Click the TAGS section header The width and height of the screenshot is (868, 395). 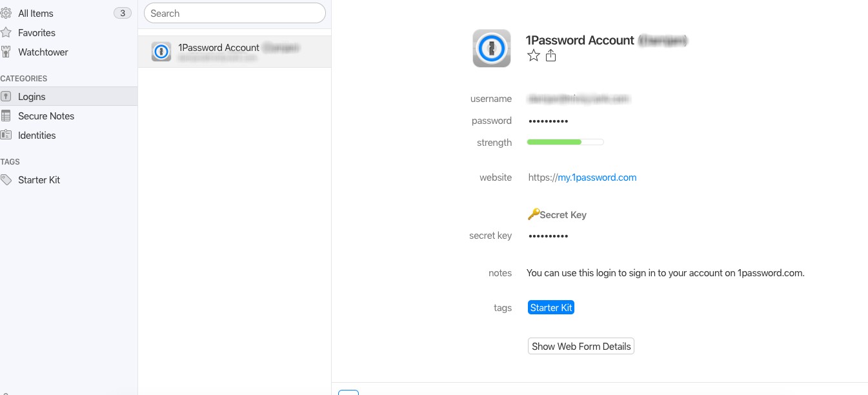click(10, 162)
